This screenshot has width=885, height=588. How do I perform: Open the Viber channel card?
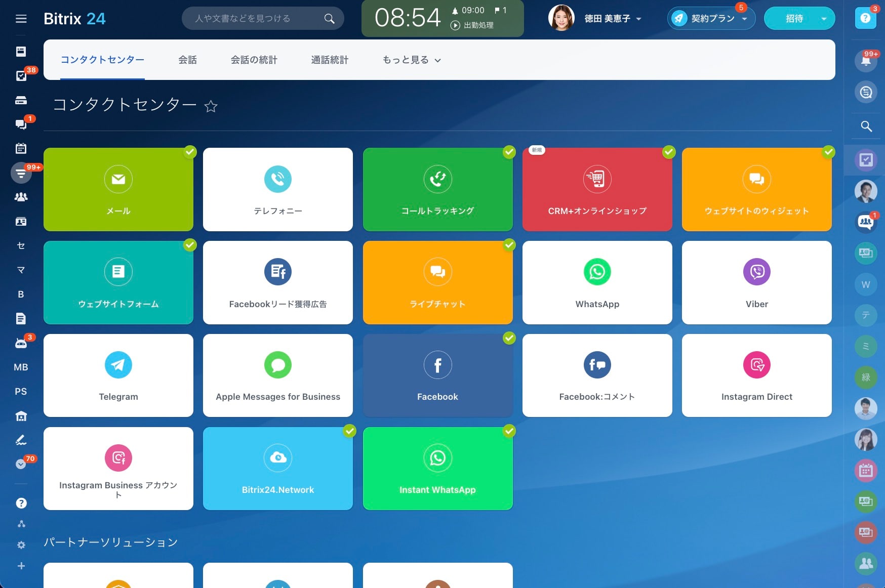click(757, 282)
